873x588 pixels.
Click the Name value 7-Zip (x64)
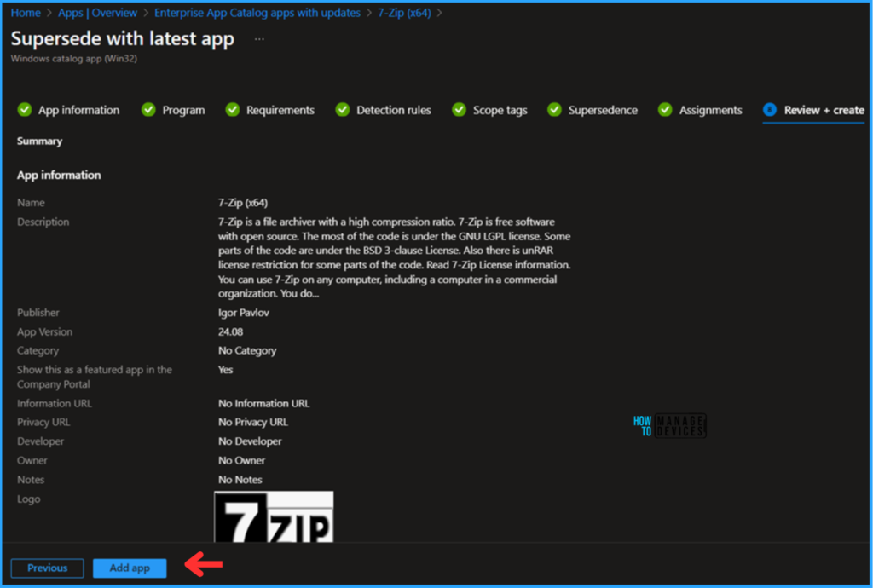tap(243, 203)
